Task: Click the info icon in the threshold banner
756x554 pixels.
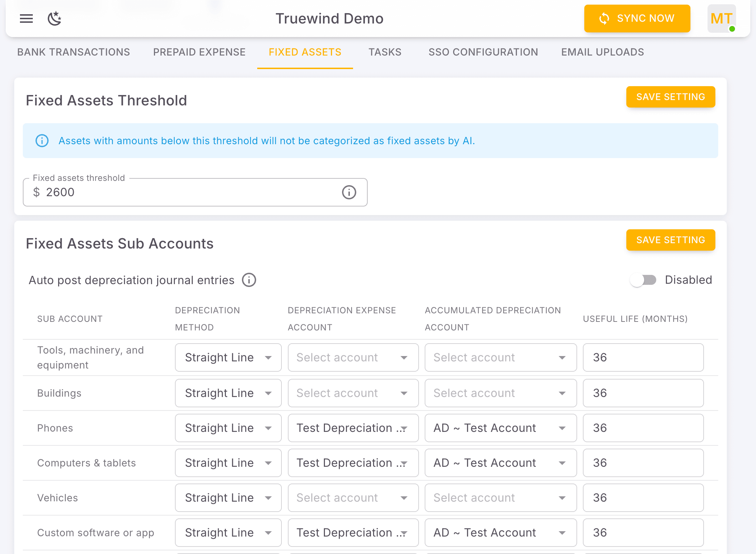Action: pos(42,141)
